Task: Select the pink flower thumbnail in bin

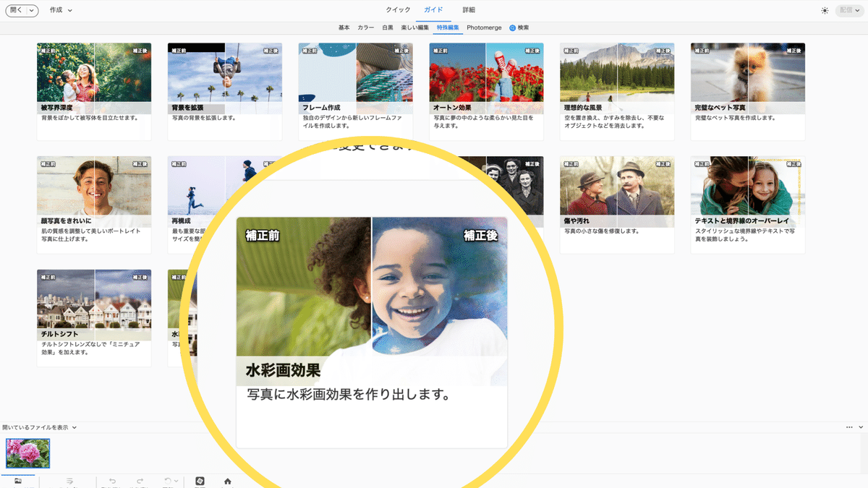Action: [x=28, y=453]
